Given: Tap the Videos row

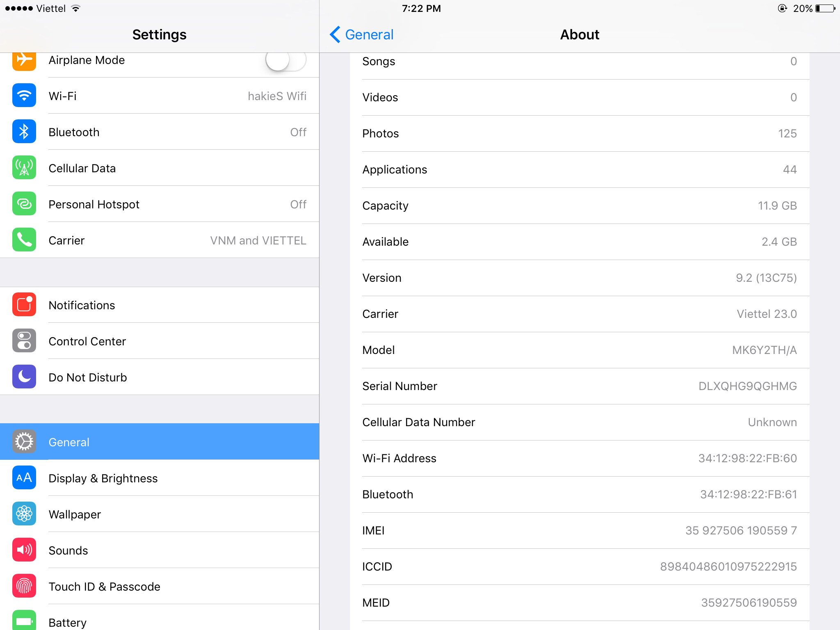Looking at the screenshot, I should tap(580, 98).
